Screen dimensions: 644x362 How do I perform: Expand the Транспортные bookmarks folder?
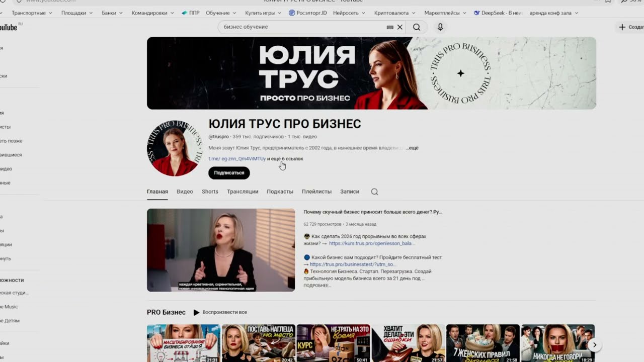click(32, 13)
